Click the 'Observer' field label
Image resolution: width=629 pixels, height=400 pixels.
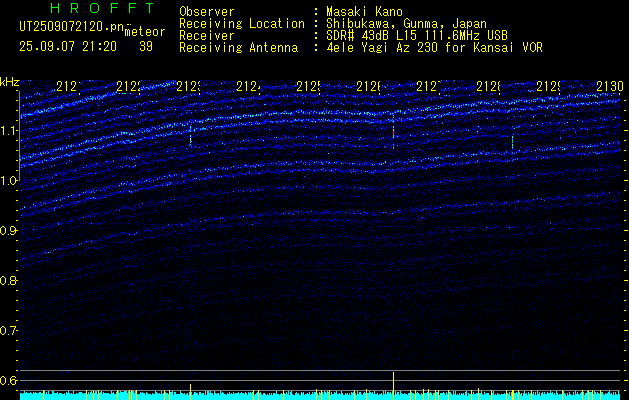pos(207,12)
